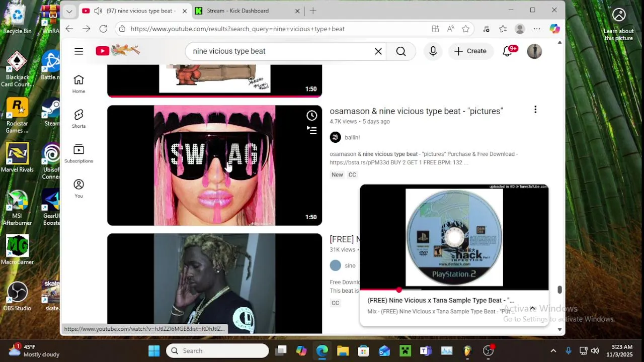Open Subscriptions in the sidebar
Screen dimensions: 644x362
click(78, 153)
